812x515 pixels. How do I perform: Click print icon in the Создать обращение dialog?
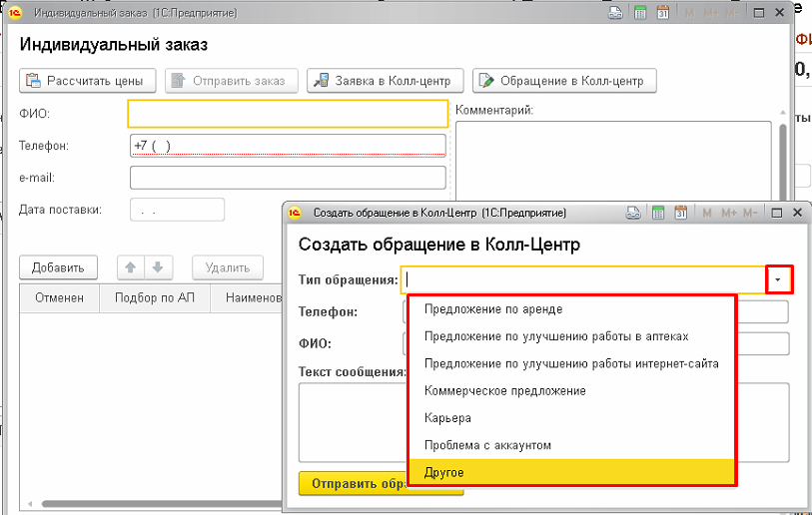(632, 213)
